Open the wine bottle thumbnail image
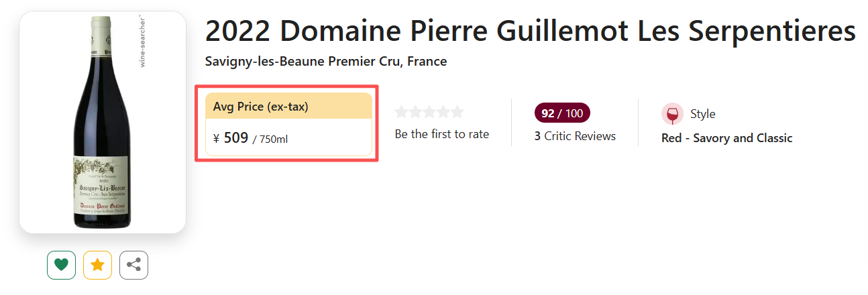Screen dimensions: 868x295 pyautogui.click(x=102, y=122)
